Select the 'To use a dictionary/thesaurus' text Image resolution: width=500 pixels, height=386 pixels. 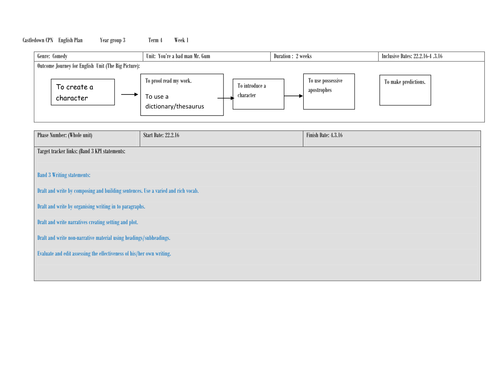tap(174, 101)
